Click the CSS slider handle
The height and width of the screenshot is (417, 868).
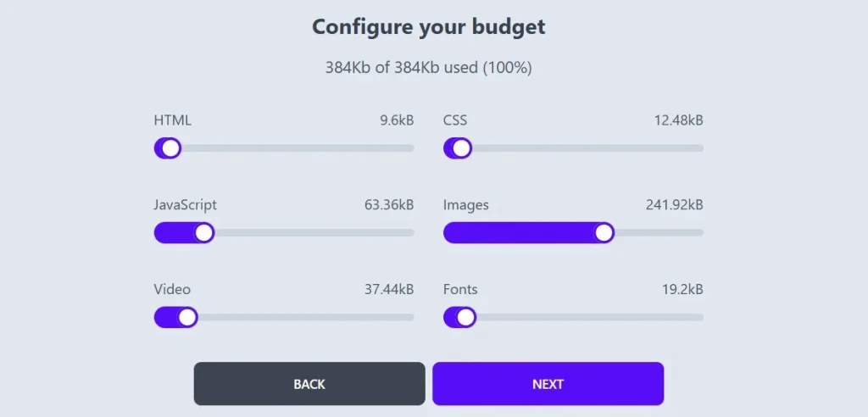[x=460, y=148]
